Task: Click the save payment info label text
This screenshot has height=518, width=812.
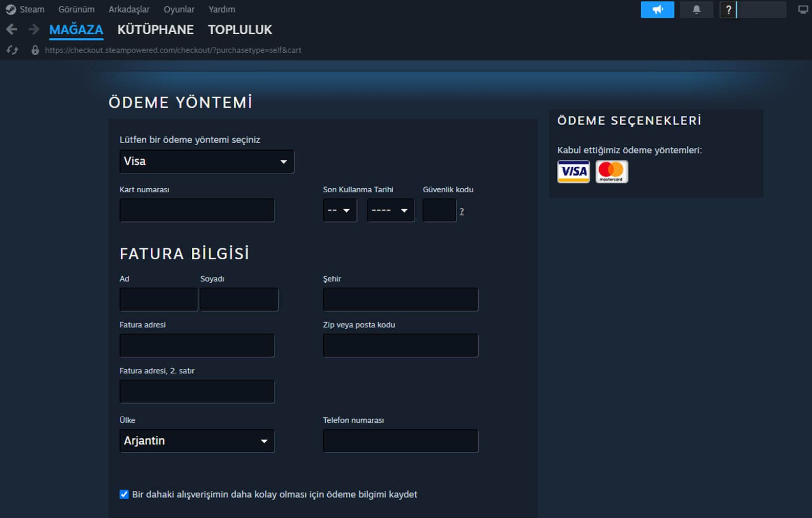Action: [275, 494]
